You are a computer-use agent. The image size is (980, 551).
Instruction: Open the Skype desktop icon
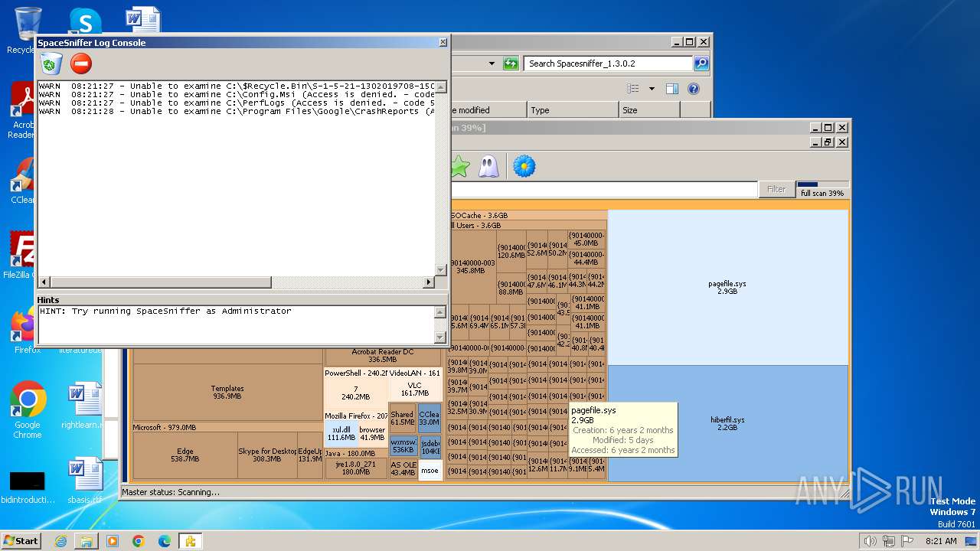point(85,21)
